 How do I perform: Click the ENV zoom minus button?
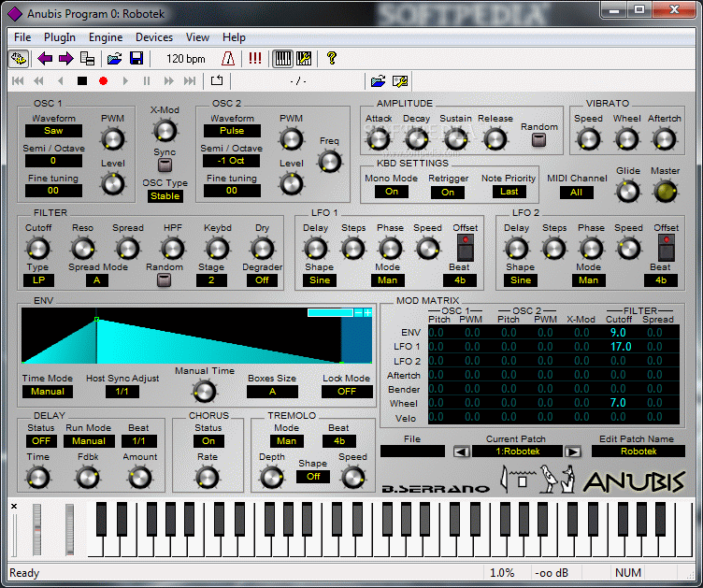(x=358, y=313)
